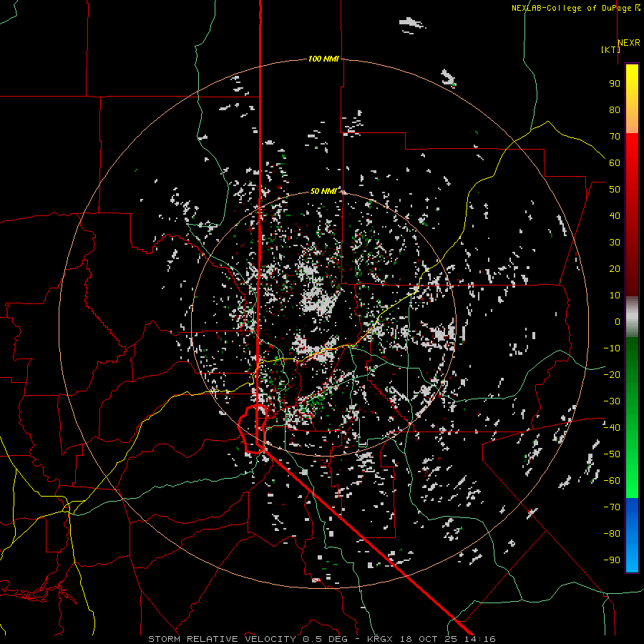644x644 pixels.
Task: Click the 40 knot scale value
Action: 615,215
